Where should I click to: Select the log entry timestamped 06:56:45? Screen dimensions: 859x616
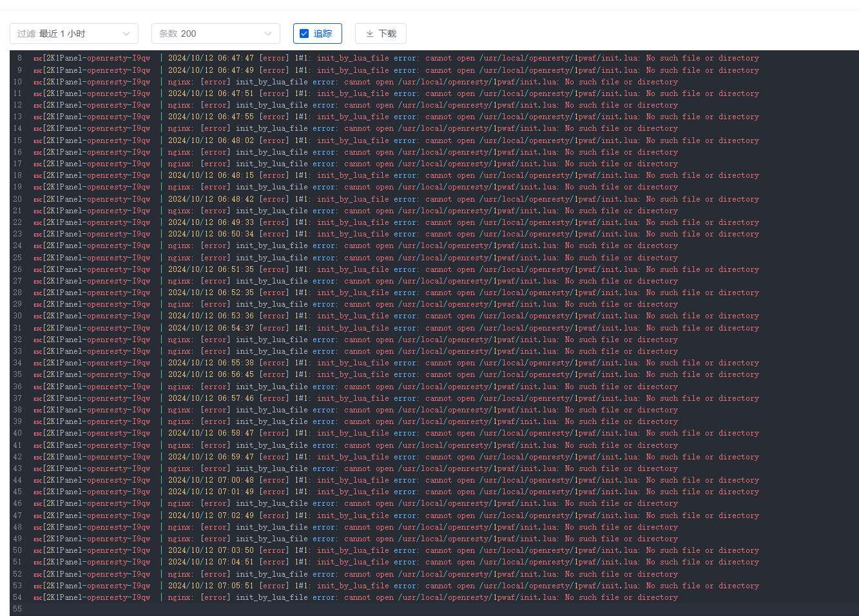coord(396,374)
